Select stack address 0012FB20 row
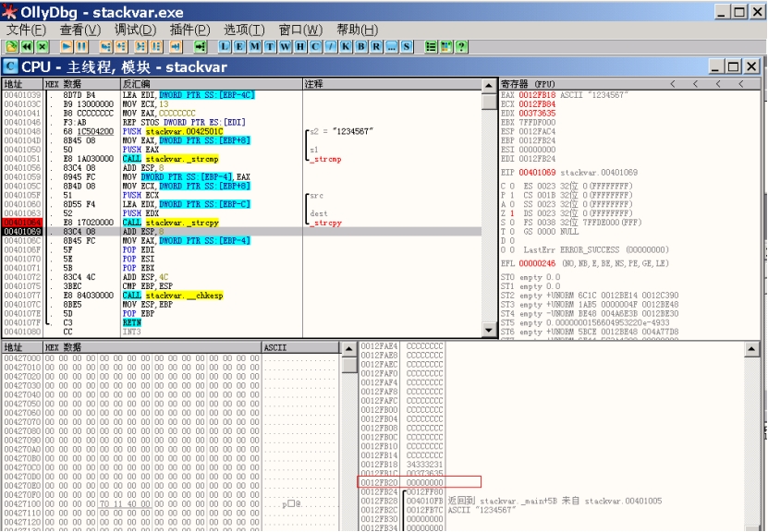The image size is (768, 532). tap(420, 482)
